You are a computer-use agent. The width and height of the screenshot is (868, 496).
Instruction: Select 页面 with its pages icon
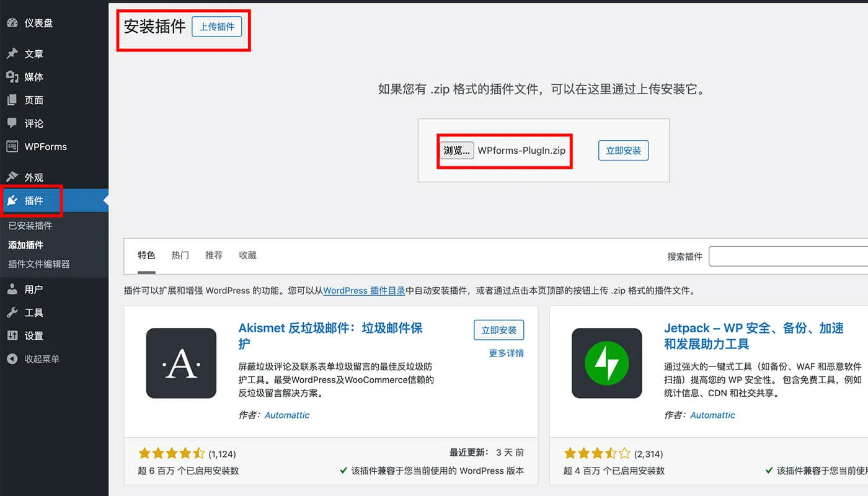tap(12, 100)
